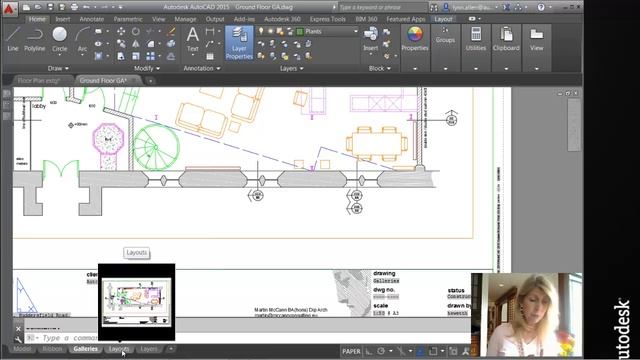
Task: Select the Array tool in Modify panel
Action: pyautogui.click(x=151, y=56)
